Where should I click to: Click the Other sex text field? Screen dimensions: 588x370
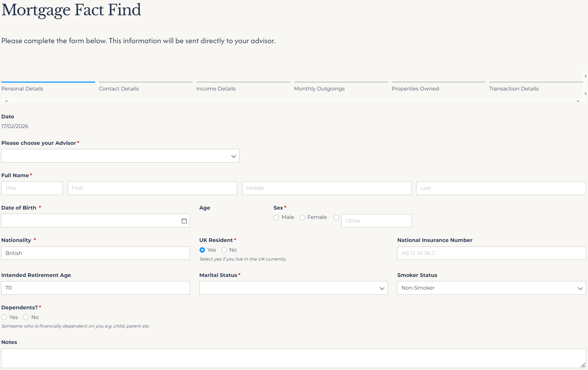(376, 221)
